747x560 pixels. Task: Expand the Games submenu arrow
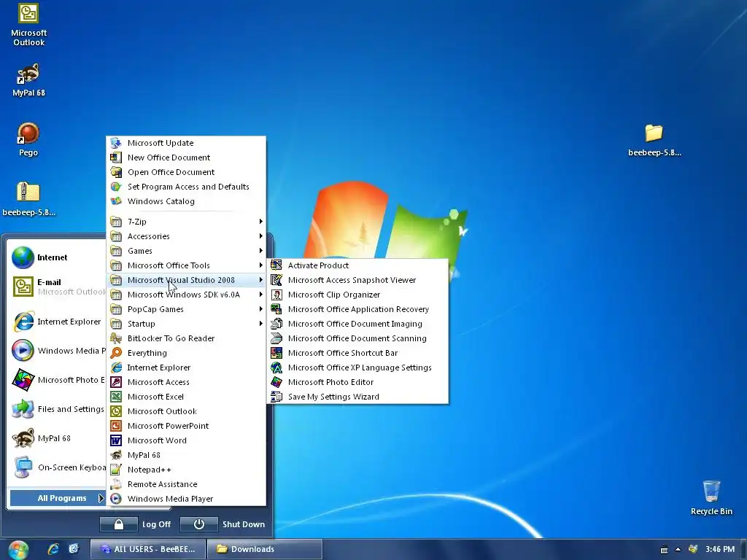[x=260, y=251]
